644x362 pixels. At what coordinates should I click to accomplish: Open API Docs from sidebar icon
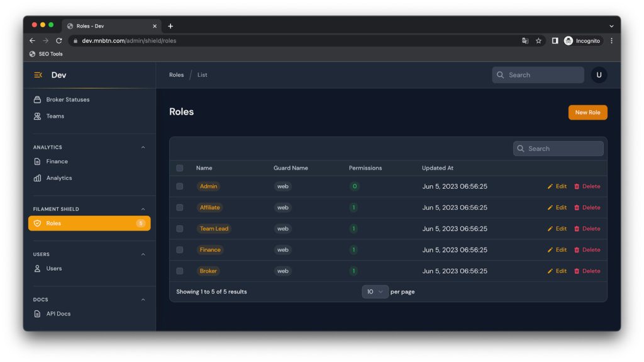38,314
